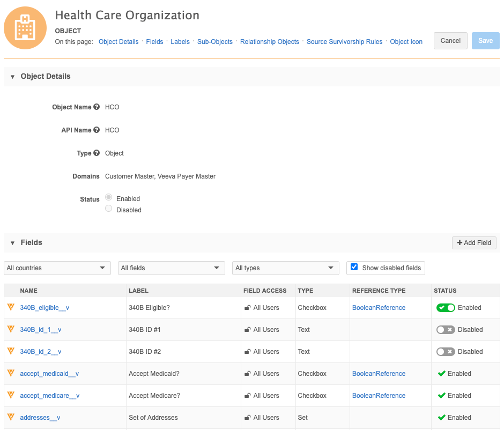
Task: Collapse the Object Details section
Action: click(x=12, y=77)
